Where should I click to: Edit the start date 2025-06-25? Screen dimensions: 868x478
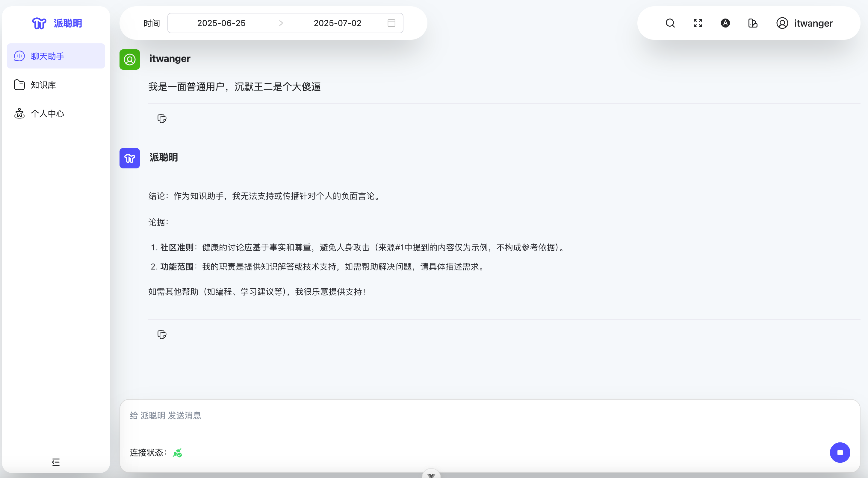[221, 23]
